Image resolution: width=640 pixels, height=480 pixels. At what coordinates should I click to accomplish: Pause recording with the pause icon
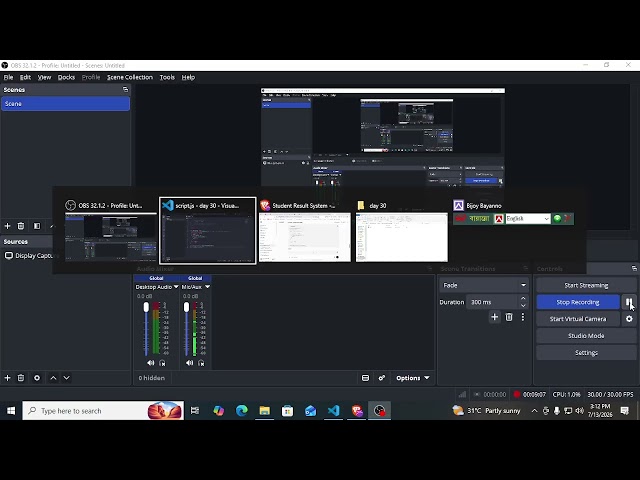click(x=629, y=302)
